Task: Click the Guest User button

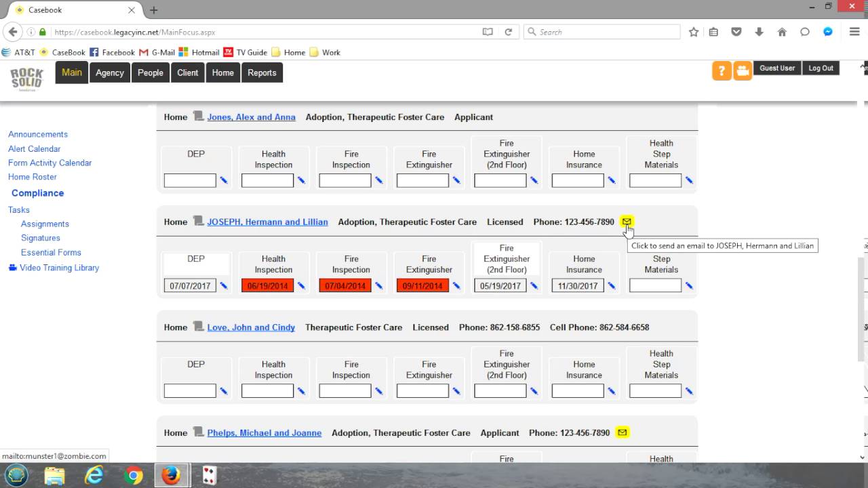Action: point(777,68)
